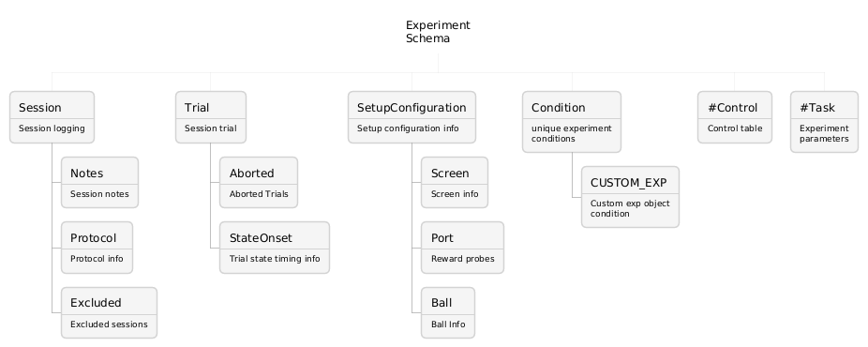Click the 'Trial state timing info' description
Screen dimensions: 868x347
275,259
